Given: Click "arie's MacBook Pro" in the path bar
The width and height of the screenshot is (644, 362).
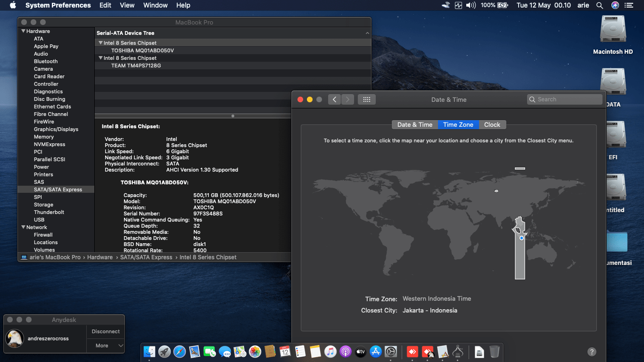Looking at the screenshot, I should [x=51, y=257].
